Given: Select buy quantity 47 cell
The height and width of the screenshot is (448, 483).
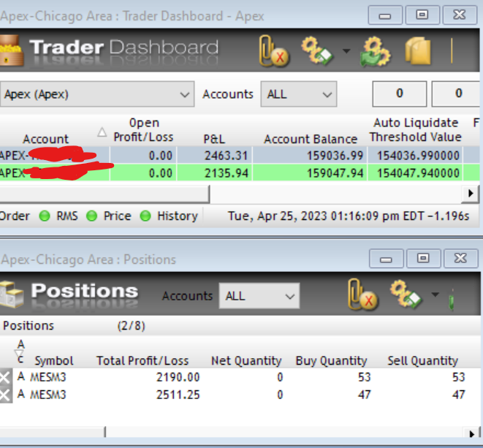Looking at the screenshot, I should [x=365, y=395].
